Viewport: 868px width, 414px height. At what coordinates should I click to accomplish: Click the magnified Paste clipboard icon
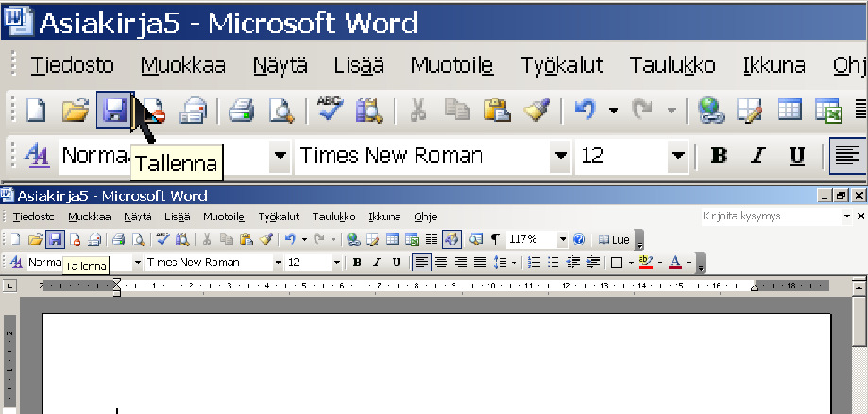click(497, 110)
